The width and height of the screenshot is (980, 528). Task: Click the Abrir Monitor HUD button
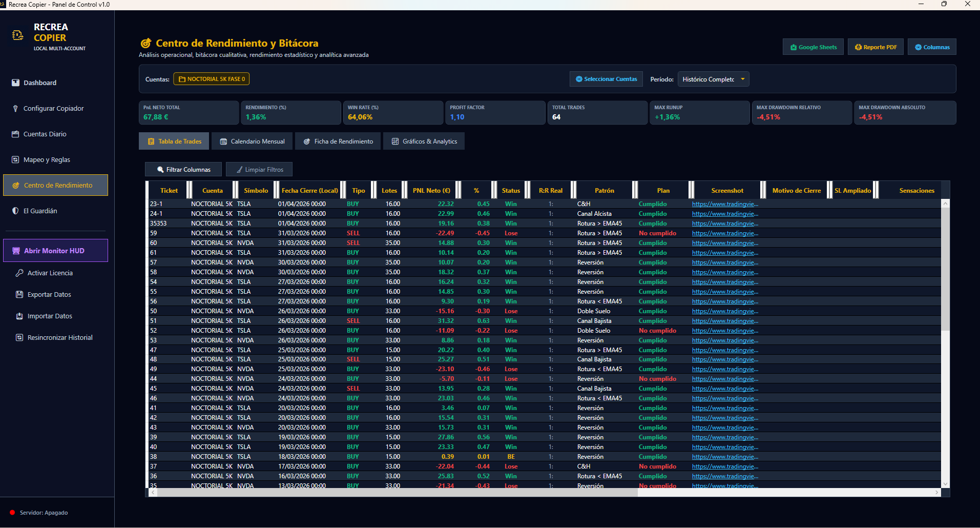tap(55, 251)
